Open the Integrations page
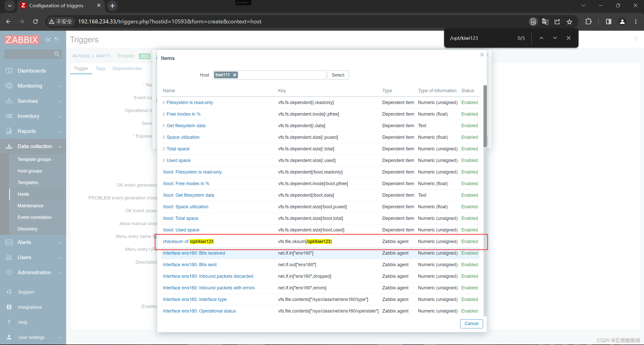The image size is (644, 345). [x=30, y=307]
